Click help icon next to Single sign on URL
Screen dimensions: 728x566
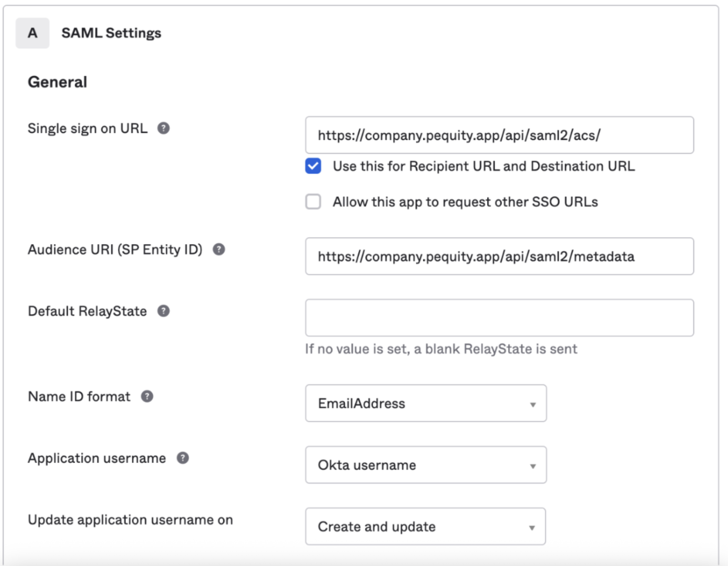tap(163, 128)
